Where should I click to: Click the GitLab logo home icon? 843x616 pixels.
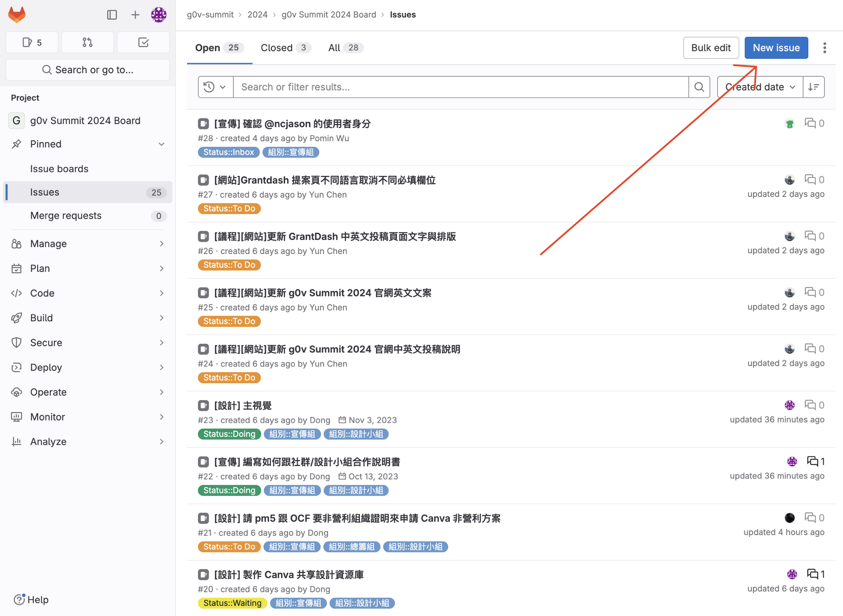17,15
